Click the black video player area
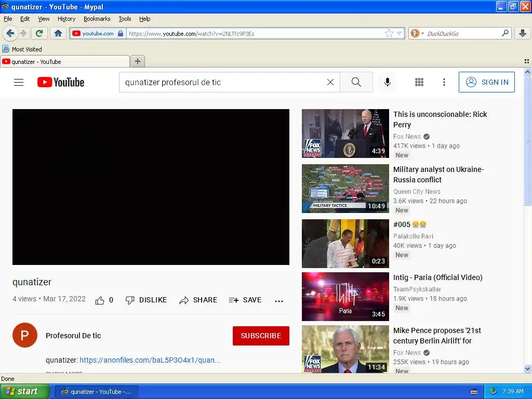 tap(151, 187)
